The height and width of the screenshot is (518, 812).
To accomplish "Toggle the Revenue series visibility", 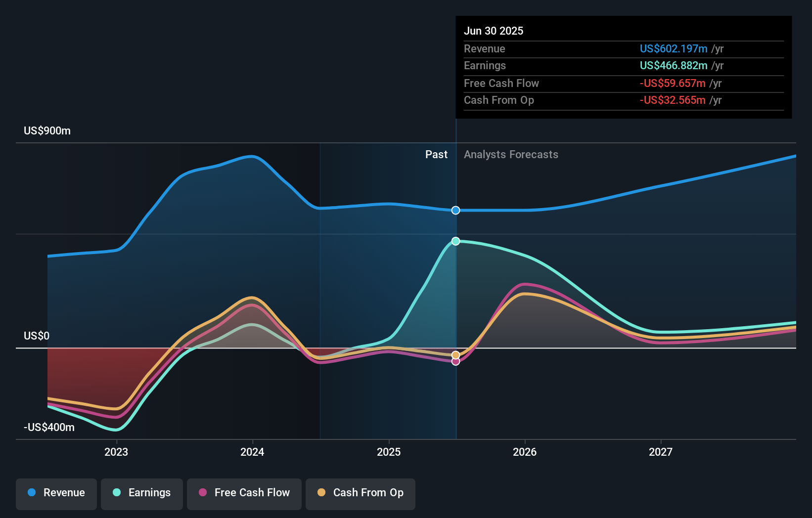I will [56, 493].
